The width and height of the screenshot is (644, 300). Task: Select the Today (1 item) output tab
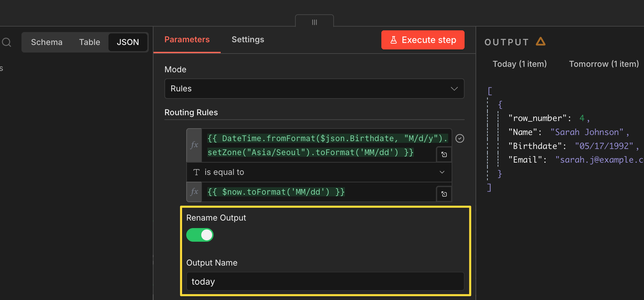[520, 64]
